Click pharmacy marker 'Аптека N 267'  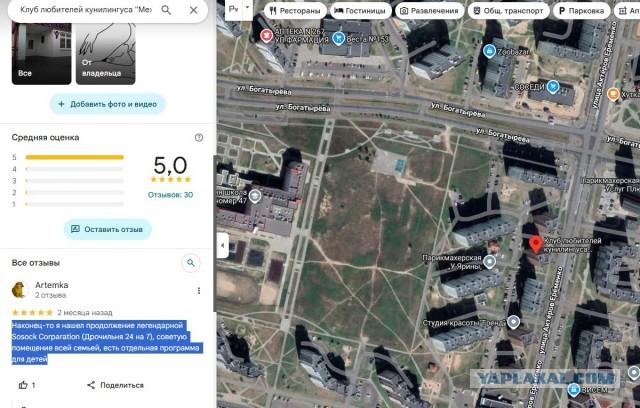pos(267,35)
